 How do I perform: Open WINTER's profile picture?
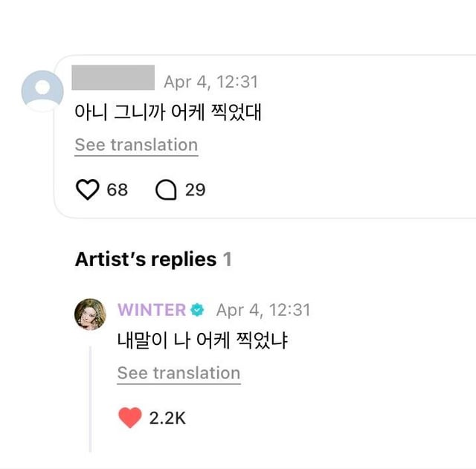tap(90, 314)
